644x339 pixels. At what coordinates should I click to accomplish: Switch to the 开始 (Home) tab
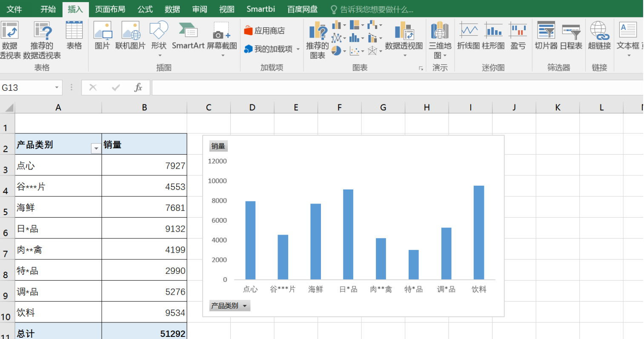click(x=48, y=9)
